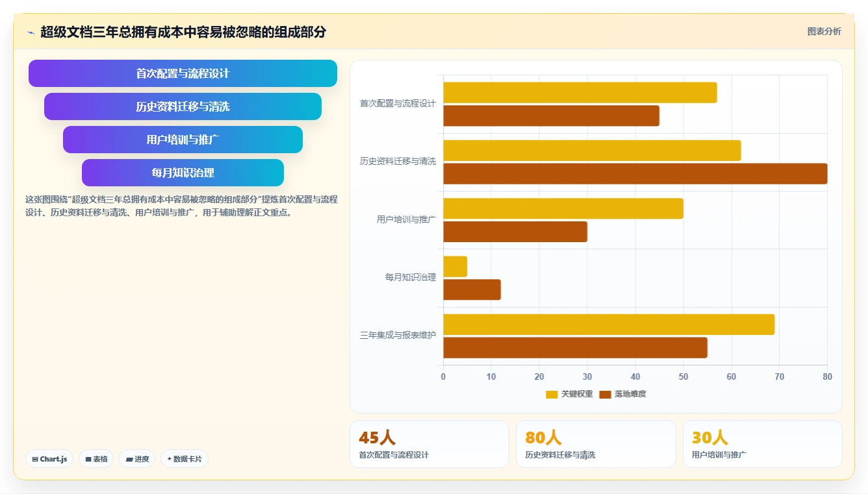
Task: Click the 进度 tag chip
Action: [x=137, y=459]
